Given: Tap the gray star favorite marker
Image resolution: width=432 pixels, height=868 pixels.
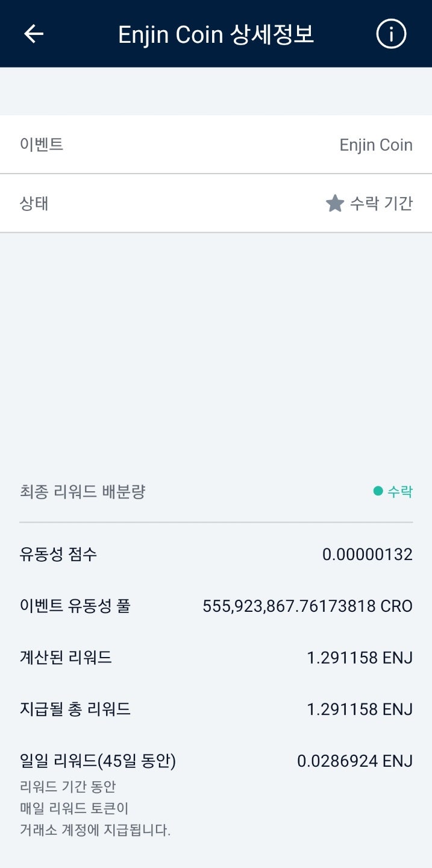Looking at the screenshot, I should tap(336, 203).
